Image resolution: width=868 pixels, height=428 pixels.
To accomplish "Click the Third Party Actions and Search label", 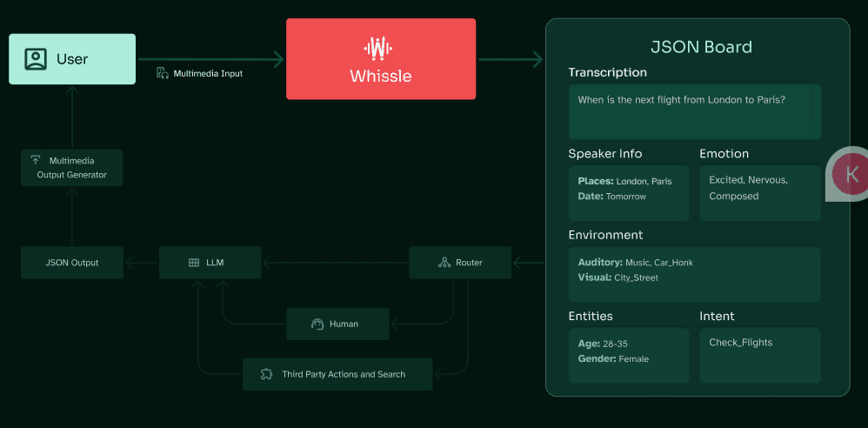I will (344, 374).
